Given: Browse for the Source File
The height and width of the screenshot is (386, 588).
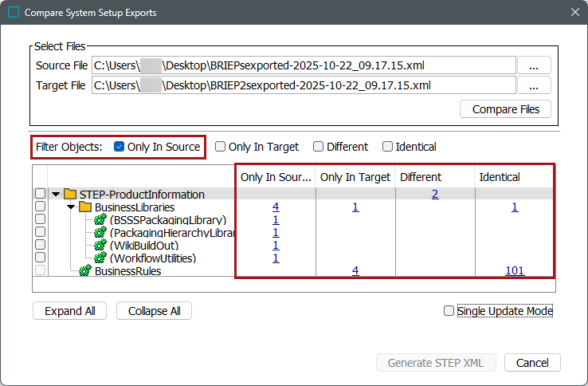Looking at the screenshot, I should (x=534, y=65).
